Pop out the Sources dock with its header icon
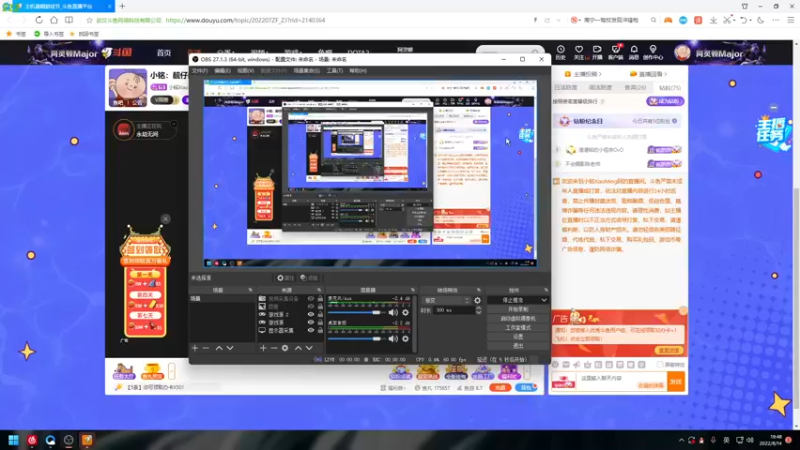Image resolution: width=800 pixels, height=450 pixels. pyautogui.click(x=319, y=290)
